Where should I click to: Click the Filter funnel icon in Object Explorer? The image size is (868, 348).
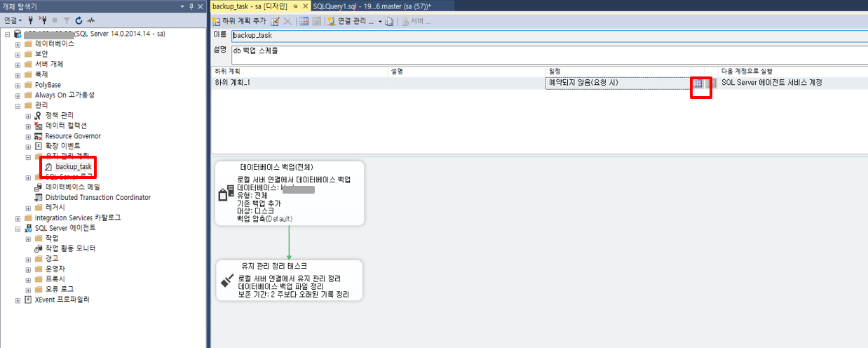coord(67,20)
